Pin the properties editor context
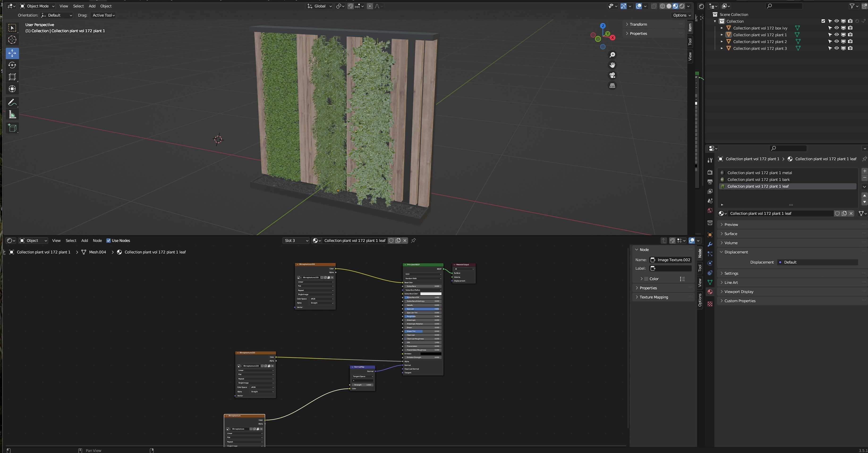This screenshot has height=453, width=868. coord(864,159)
